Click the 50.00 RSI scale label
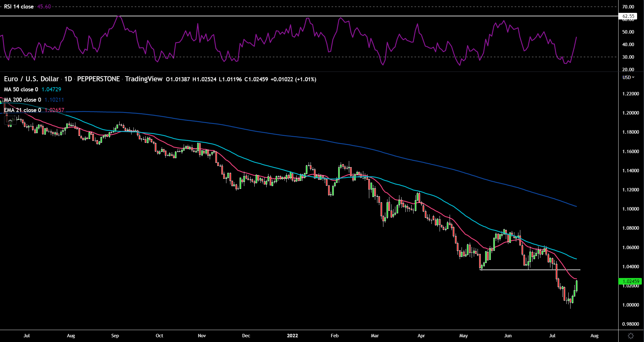Viewport: 644px width, 342px height. click(x=628, y=32)
